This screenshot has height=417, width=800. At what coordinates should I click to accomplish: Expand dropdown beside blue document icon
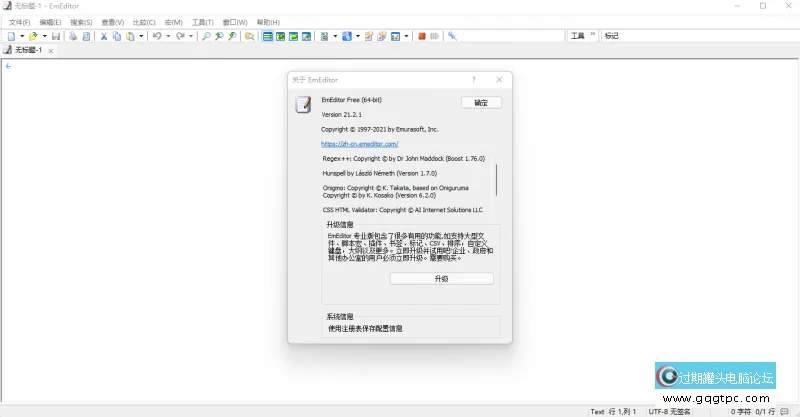(x=358, y=36)
